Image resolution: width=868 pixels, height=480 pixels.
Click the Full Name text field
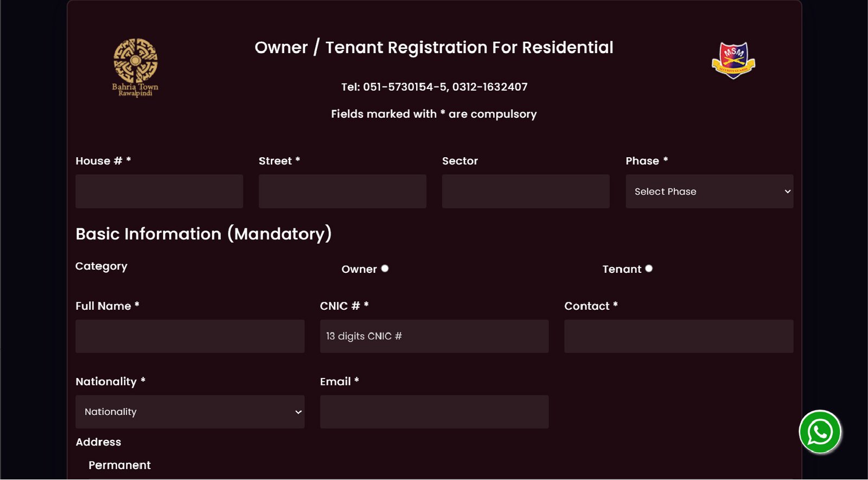(190, 336)
